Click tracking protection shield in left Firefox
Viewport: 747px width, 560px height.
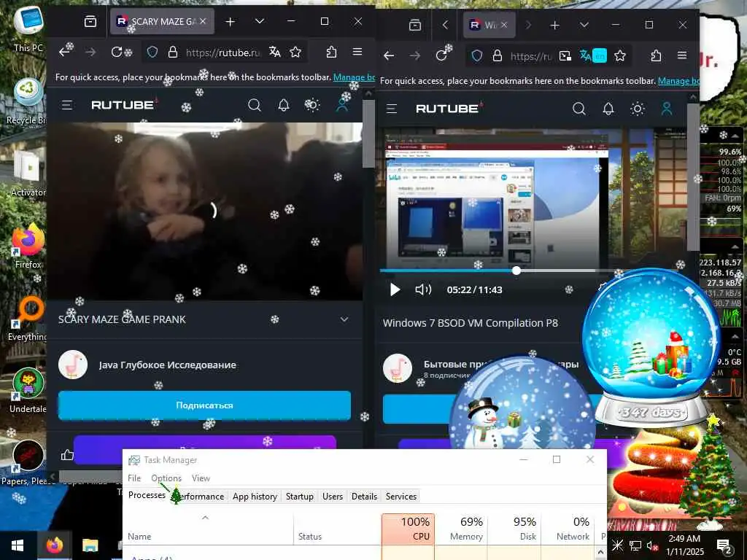152,52
